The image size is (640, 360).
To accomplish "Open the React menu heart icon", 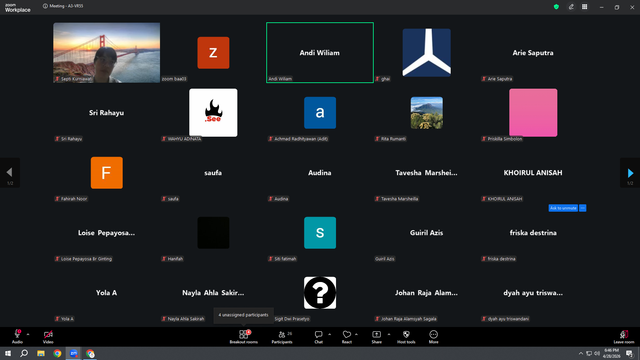I will [347, 336].
